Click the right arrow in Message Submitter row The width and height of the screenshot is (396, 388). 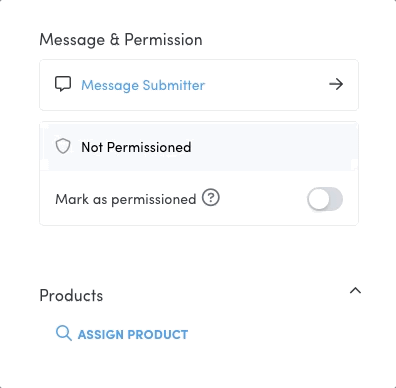336,84
